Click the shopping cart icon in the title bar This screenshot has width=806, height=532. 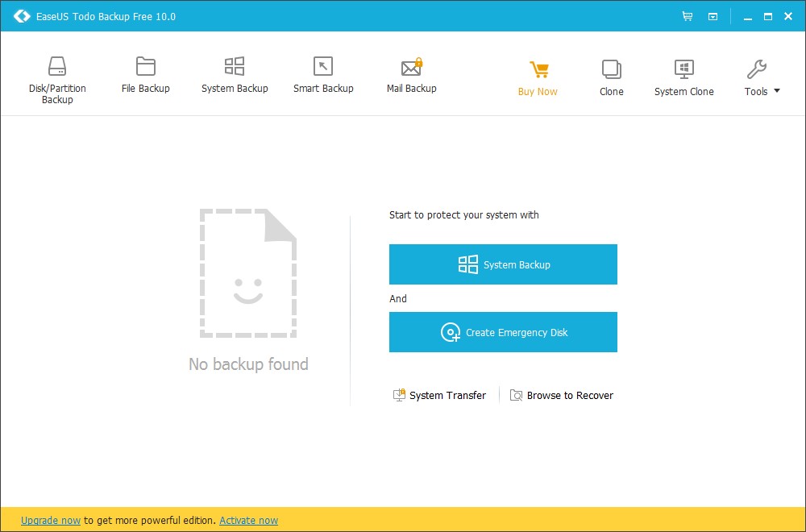(687, 15)
